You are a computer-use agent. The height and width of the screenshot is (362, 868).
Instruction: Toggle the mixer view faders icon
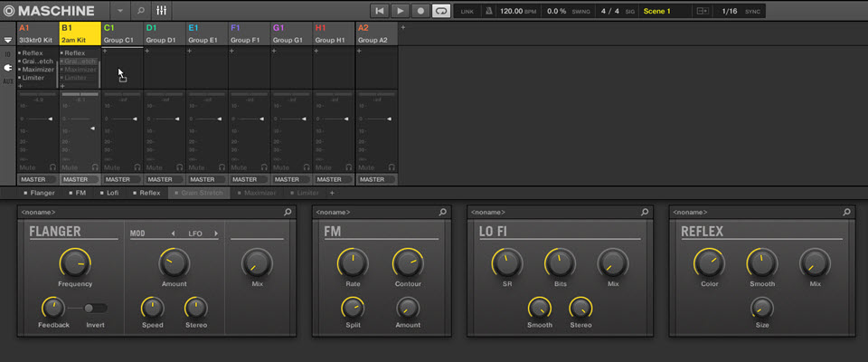pyautogui.click(x=162, y=11)
